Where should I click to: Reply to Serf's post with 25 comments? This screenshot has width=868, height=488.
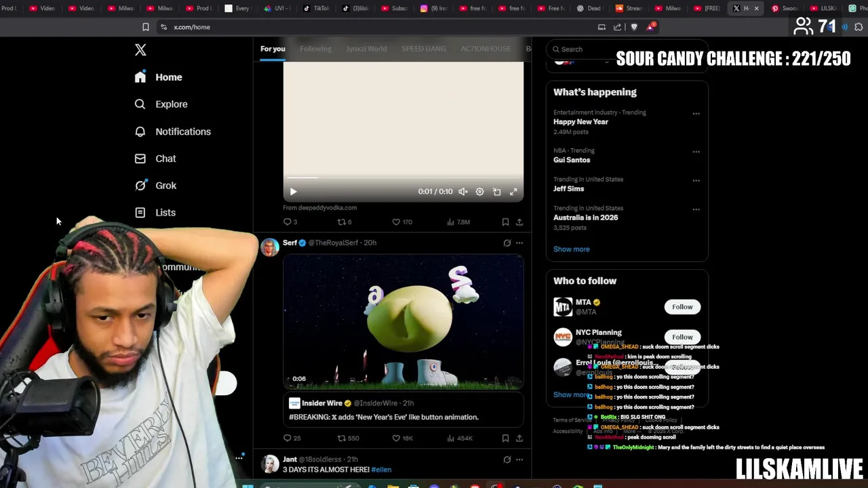click(x=292, y=438)
